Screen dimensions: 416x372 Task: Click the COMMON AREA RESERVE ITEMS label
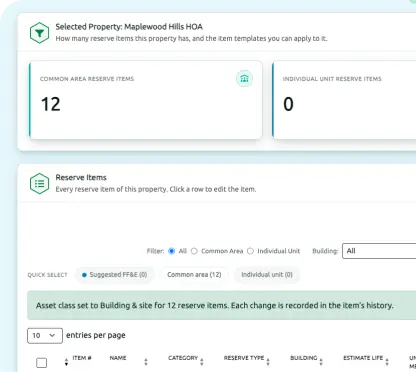pos(87,79)
